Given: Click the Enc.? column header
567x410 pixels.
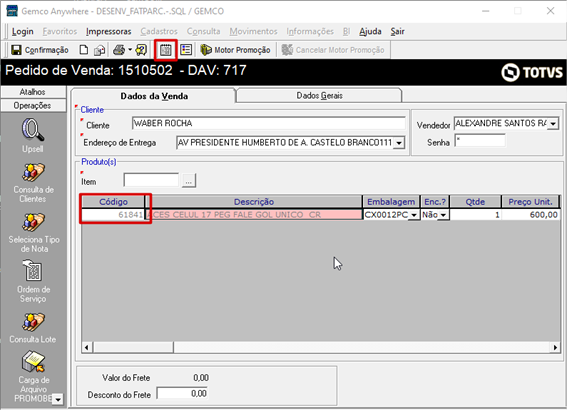Looking at the screenshot, I should (435, 202).
